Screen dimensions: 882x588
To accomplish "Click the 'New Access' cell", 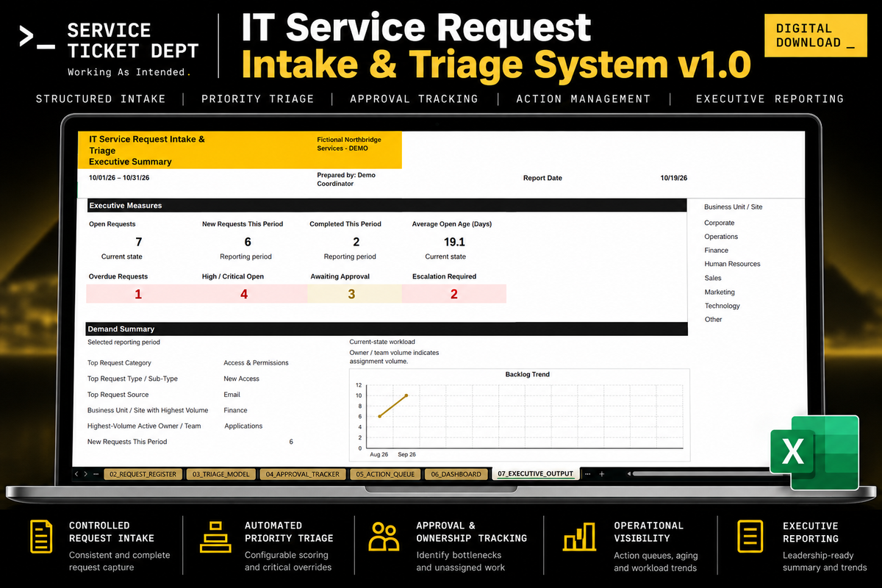I will point(241,379).
